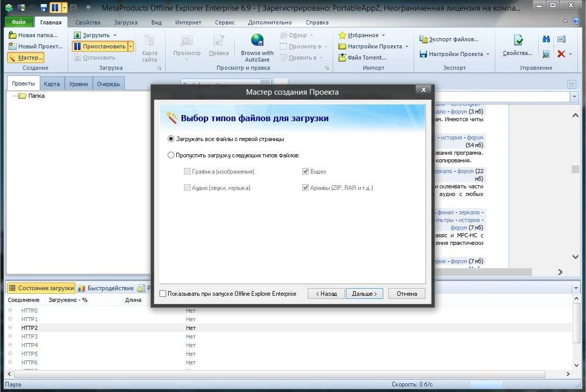Click the Файл Torrent icon
586x392 pixels.
click(x=342, y=58)
